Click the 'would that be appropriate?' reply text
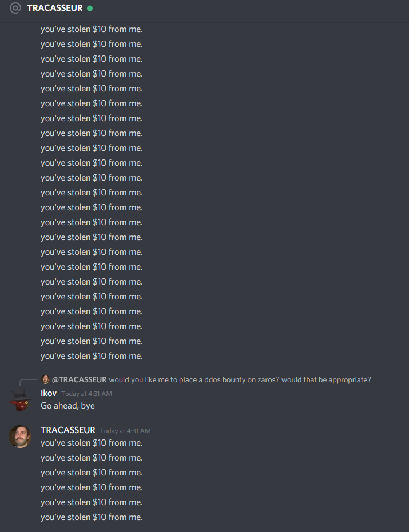409x532 pixels. (326, 379)
